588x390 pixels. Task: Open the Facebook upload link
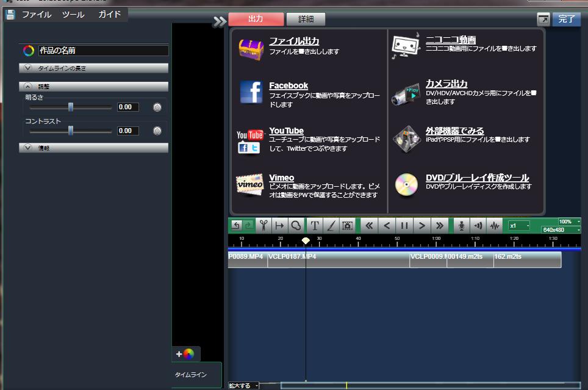[289, 85]
